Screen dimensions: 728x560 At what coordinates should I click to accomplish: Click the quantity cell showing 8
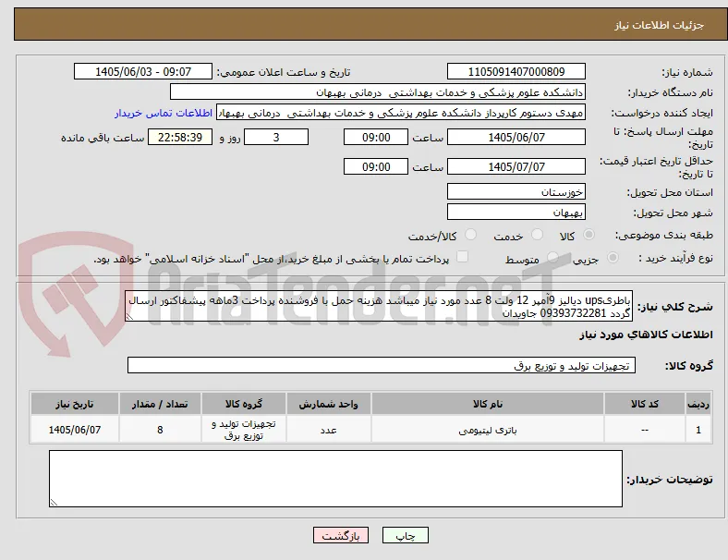(160, 430)
